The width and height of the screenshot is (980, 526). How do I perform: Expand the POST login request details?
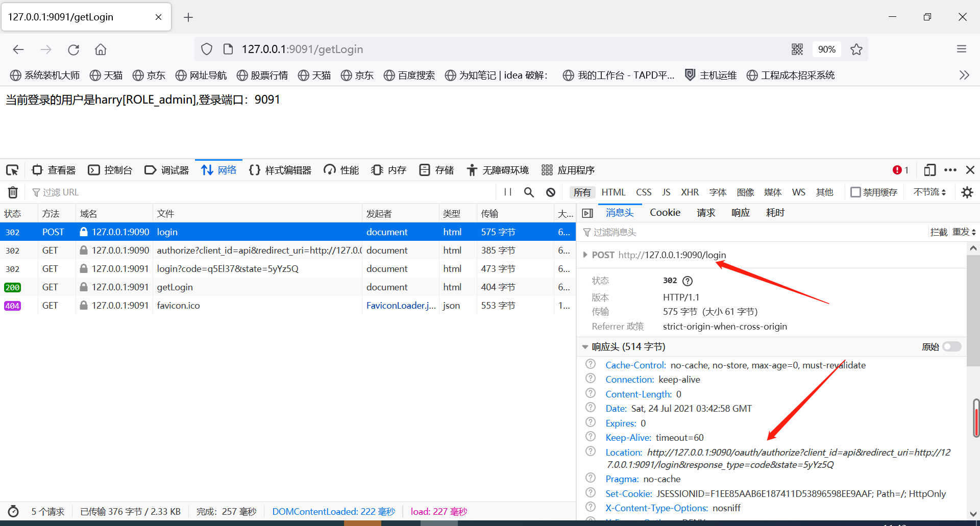coord(585,255)
